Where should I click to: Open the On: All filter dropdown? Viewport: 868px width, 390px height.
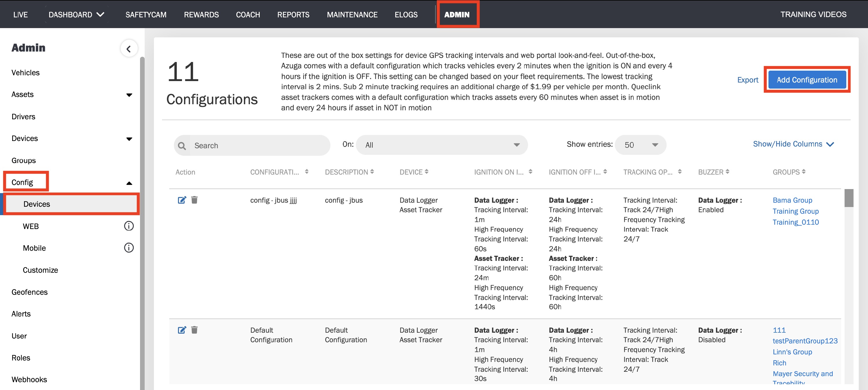click(x=442, y=145)
